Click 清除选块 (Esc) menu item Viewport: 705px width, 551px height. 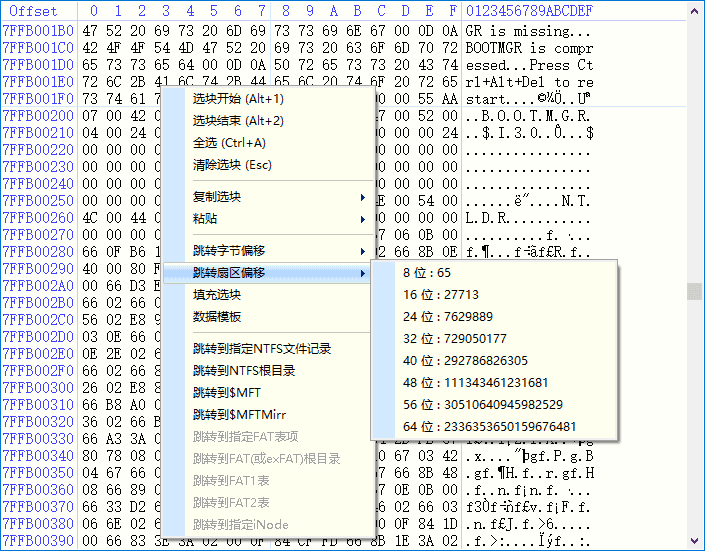pos(232,165)
